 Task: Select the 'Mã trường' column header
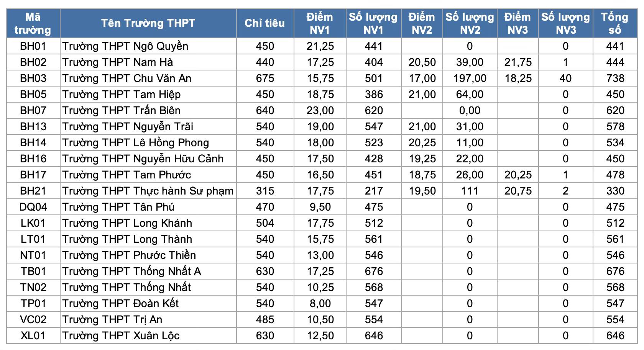(x=33, y=23)
